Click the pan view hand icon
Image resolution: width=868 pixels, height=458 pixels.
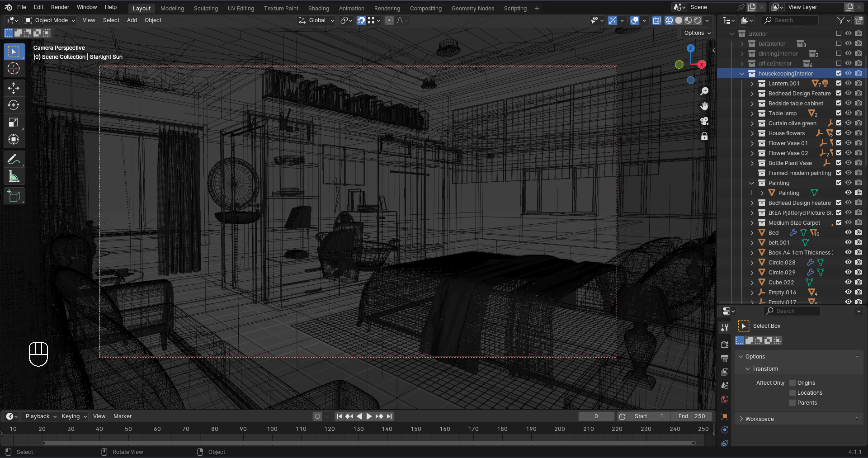704,106
